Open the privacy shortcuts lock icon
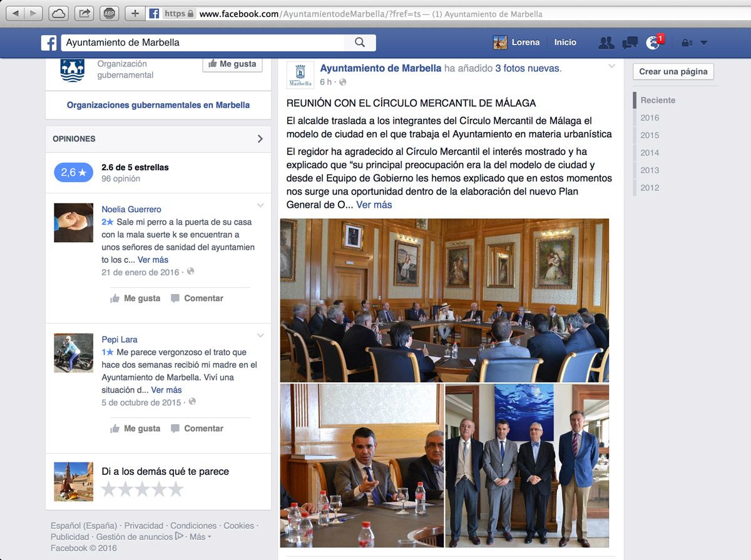 point(687,43)
